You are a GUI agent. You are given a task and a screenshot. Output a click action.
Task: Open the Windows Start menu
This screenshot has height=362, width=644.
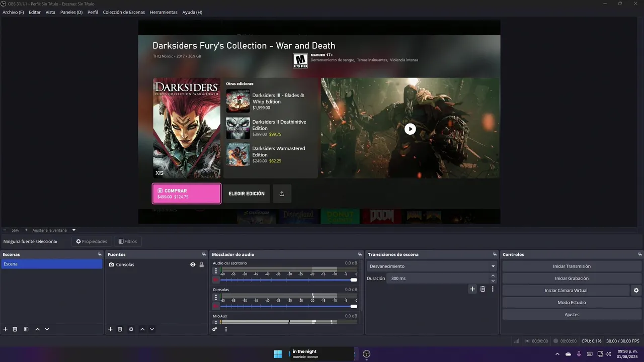[278, 354]
